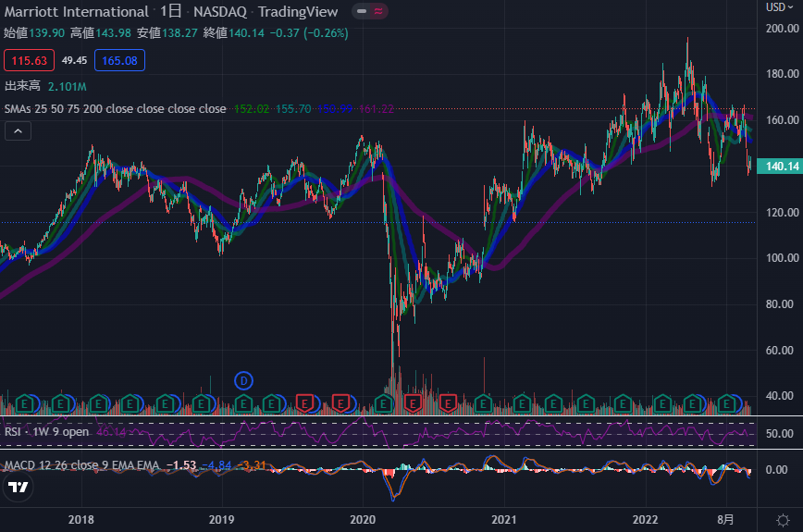Open chart settings gear by time axis
803x532 pixels.
[x=783, y=520]
